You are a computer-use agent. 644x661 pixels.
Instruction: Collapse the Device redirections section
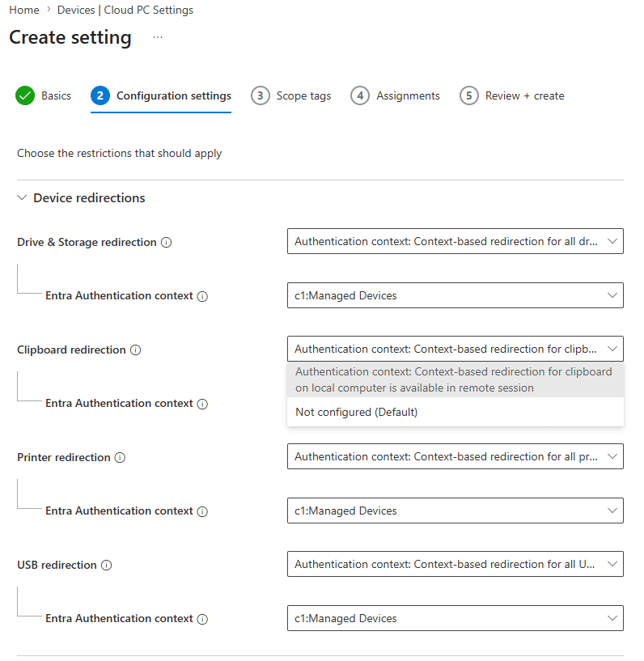tap(22, 197)
